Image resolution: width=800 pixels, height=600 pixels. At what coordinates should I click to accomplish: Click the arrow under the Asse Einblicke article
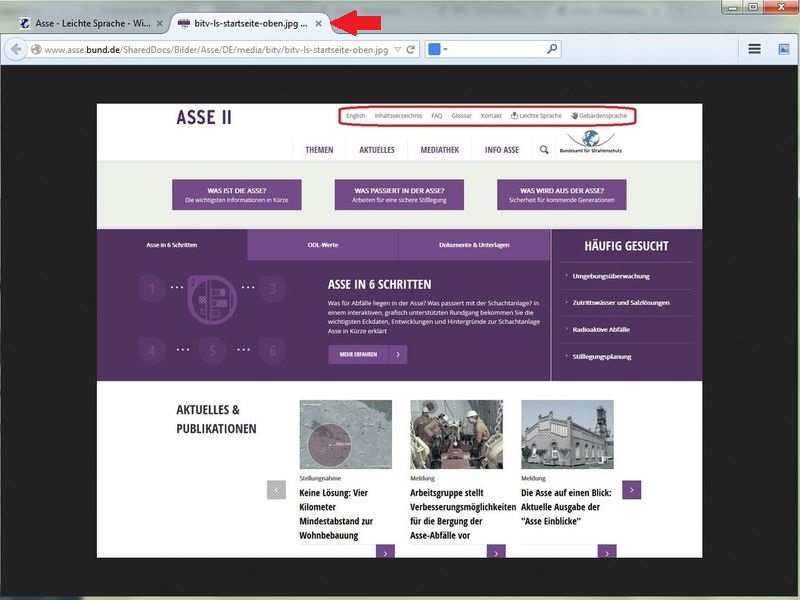coord(607,552)
